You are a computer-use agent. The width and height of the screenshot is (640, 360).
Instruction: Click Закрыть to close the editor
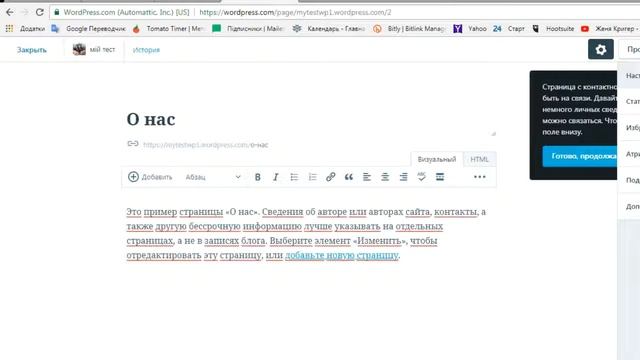[32, 50]
